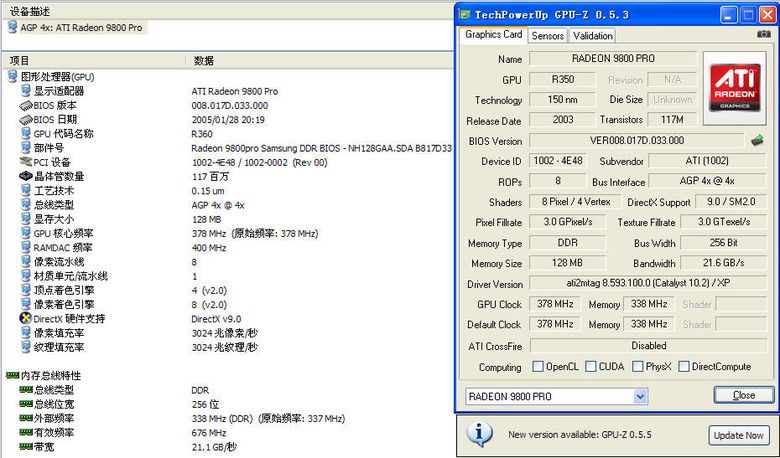Image resolution: width=780 pixels, height=458 pixels.
Task: Click the GPU Name field RADEON 9800 PRO
Action: 613,58
